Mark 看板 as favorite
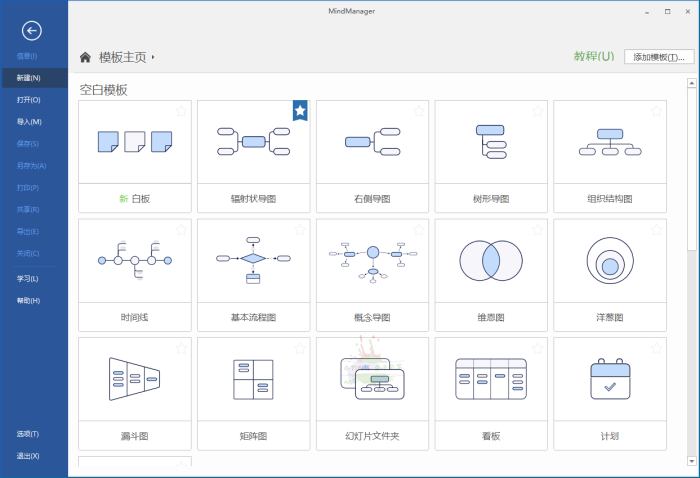Viewport: 700px width, 478px height. pos(538,348)
